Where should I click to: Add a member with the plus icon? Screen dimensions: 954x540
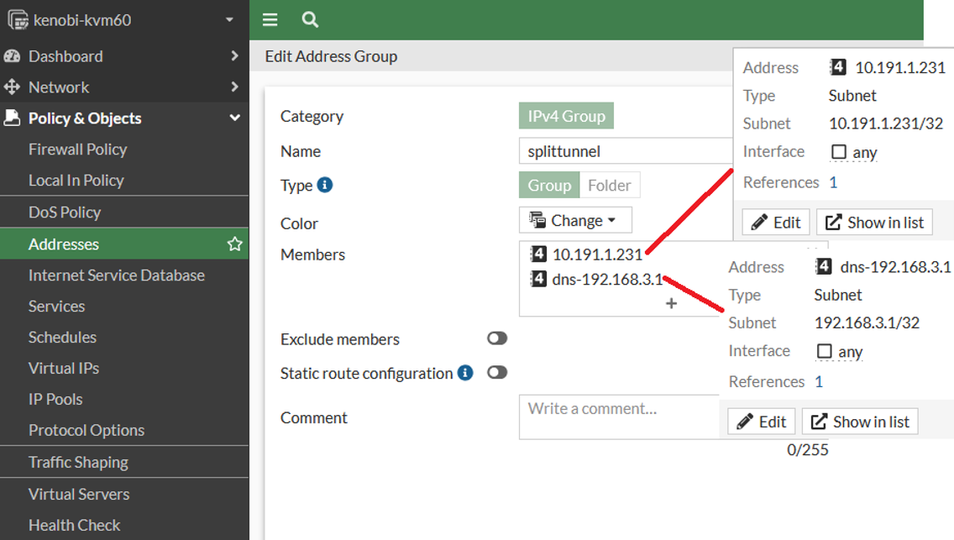point(671,303)
